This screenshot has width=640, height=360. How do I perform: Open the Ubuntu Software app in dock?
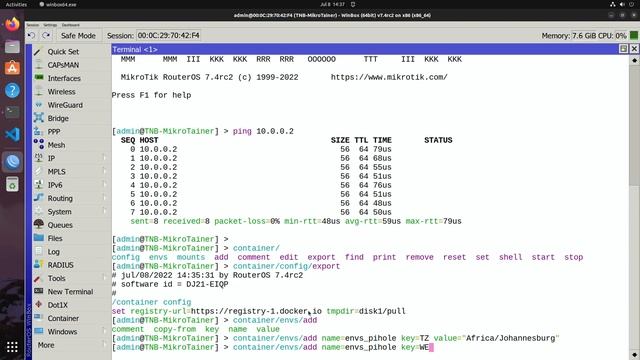tap(12, 68)
